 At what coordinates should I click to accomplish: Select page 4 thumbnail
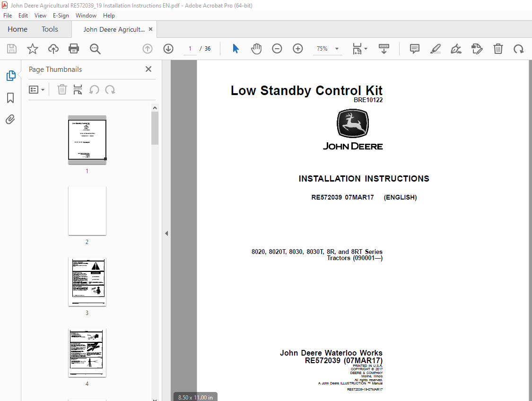tap(87, 352)
